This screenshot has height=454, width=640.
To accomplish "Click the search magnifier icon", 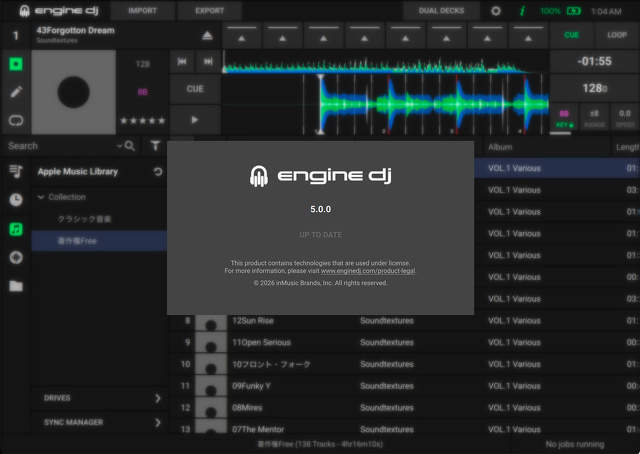I will pyautogui.click(x=130, y=146).
